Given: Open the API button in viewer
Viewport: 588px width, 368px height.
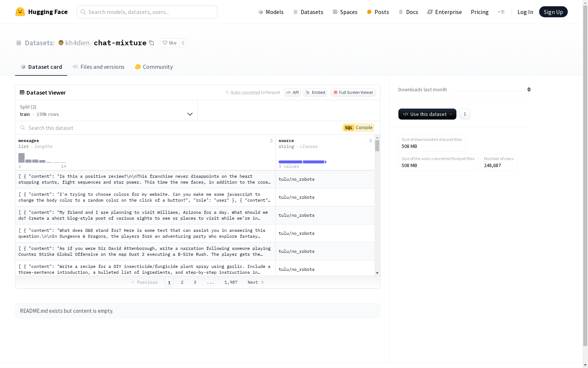Looking at the screenshot, I should click(x=293, y=92).
